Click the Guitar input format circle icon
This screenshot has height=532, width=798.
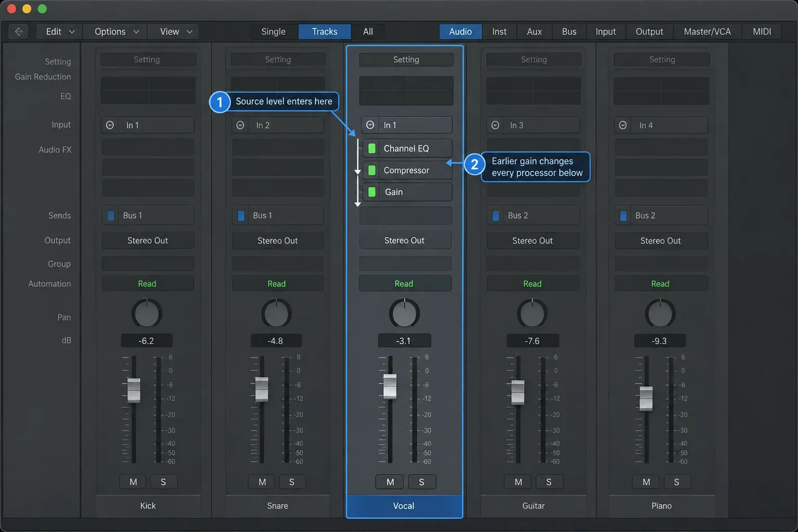tap(495, 125)
